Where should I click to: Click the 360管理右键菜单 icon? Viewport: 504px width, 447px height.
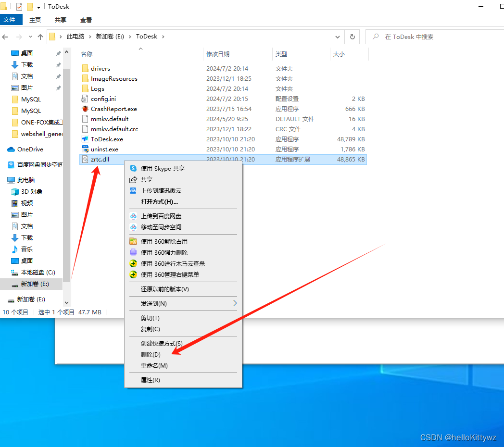[133, 275]
